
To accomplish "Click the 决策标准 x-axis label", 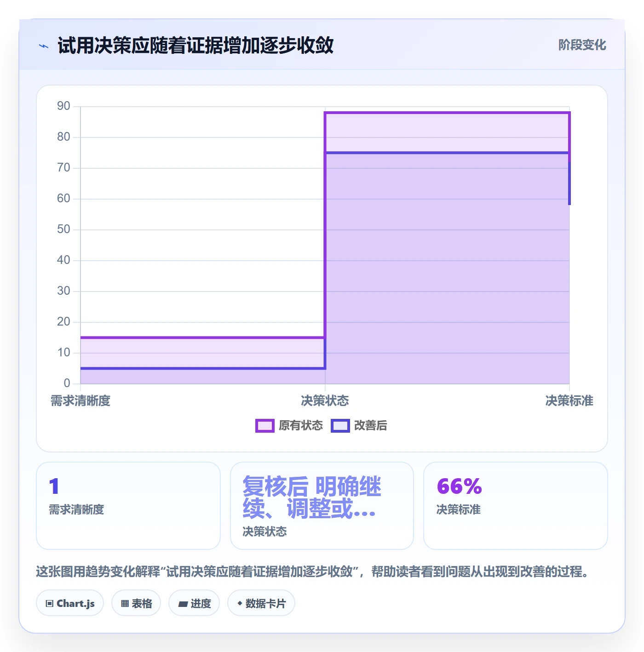I will point(569,401).
